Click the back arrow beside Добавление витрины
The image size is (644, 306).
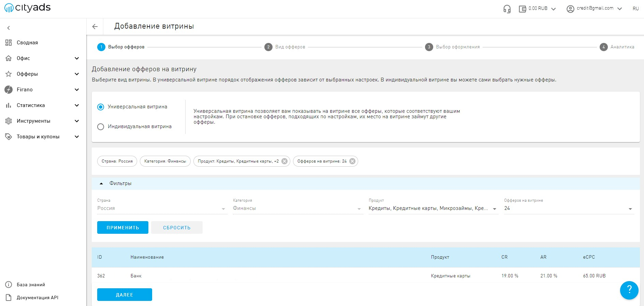[95, 27]
